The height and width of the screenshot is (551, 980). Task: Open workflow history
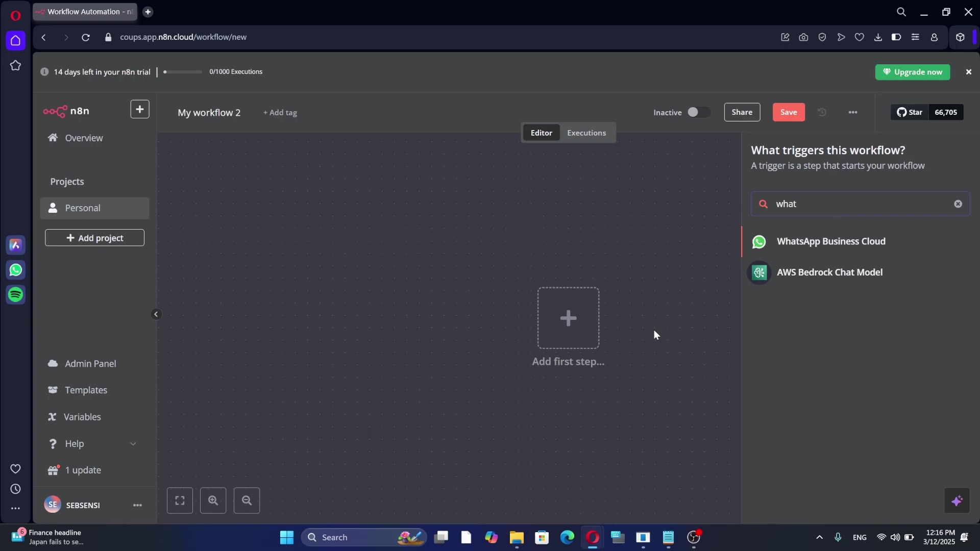pyautogui.click(x=822, y=112)
